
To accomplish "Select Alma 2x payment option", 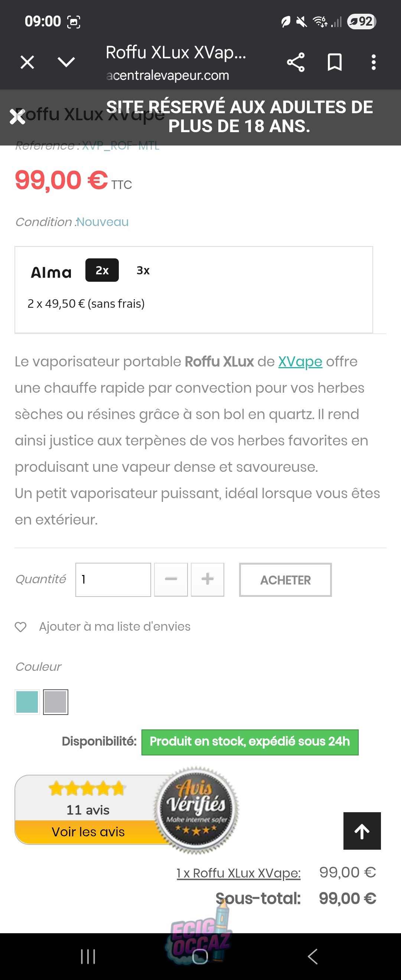I will (102, 270).
